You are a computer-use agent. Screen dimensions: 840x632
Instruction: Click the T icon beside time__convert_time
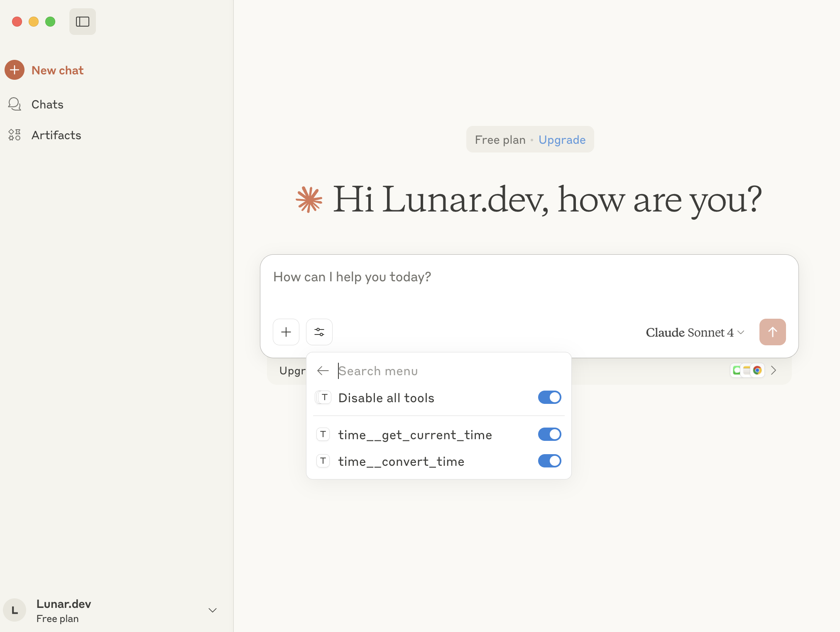point(323,461)
